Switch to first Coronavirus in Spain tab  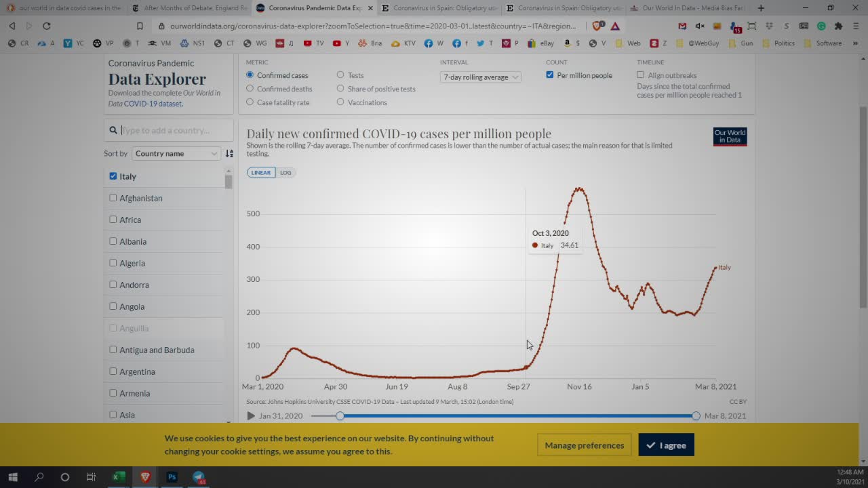(x=439, y=8)
